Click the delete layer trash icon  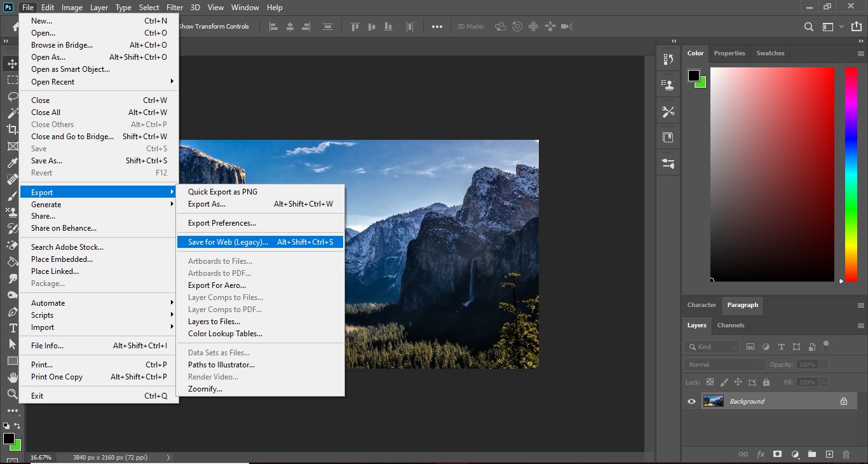(846, 454)
